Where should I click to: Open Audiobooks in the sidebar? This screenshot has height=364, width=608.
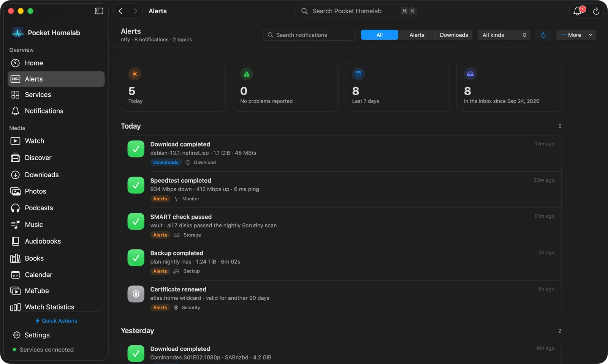tap(56, 241)
